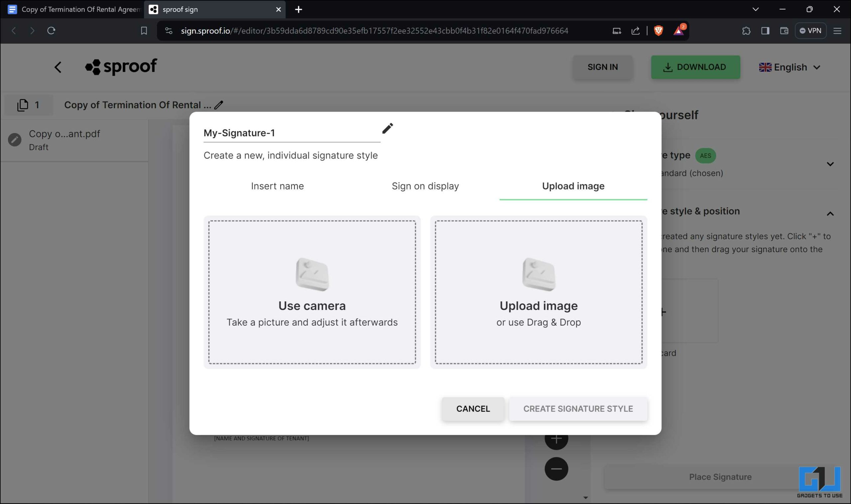
Task: Select the Upload image tab
Action: (x=573, y=186)
